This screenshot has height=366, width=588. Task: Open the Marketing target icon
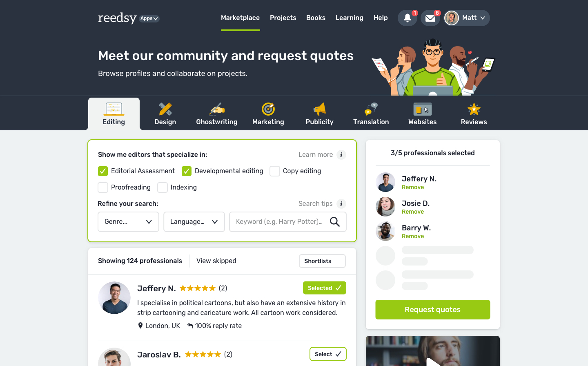click(268, 109)
